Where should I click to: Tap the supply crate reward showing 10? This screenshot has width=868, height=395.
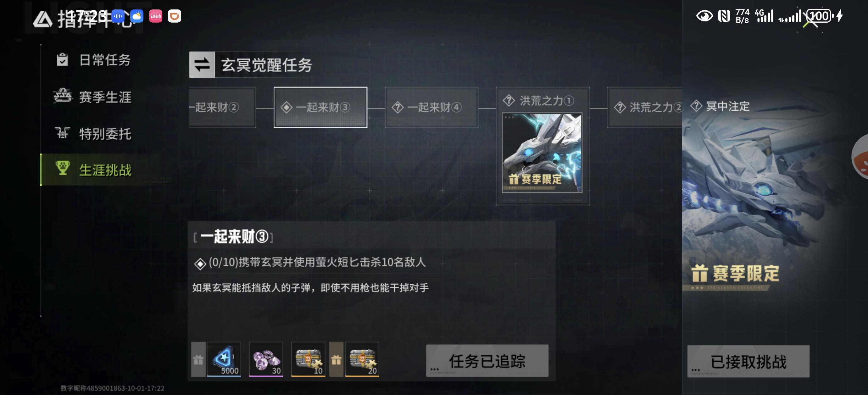tap(308, 359)
